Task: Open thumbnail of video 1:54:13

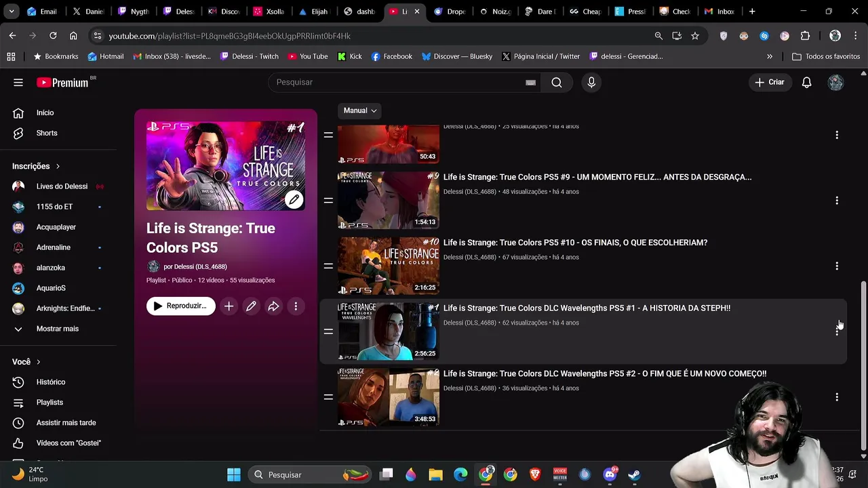Action: (x=389, y=201)
